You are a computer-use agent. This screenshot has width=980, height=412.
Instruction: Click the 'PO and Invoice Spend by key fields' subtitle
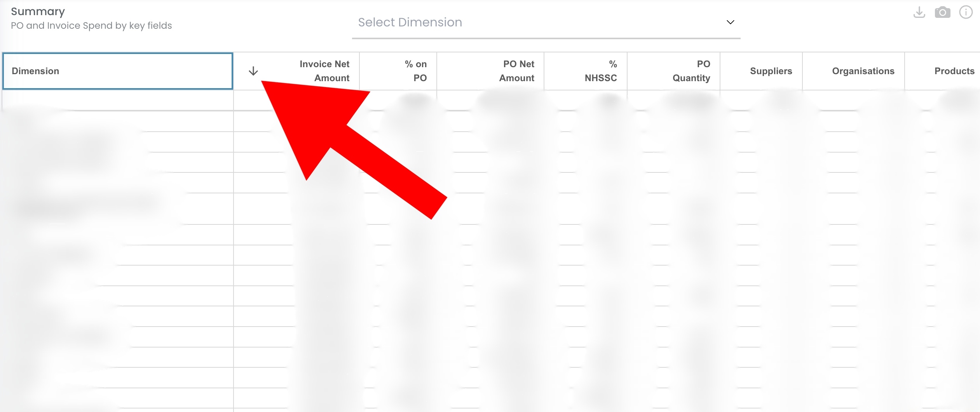(x=91, y=26)
